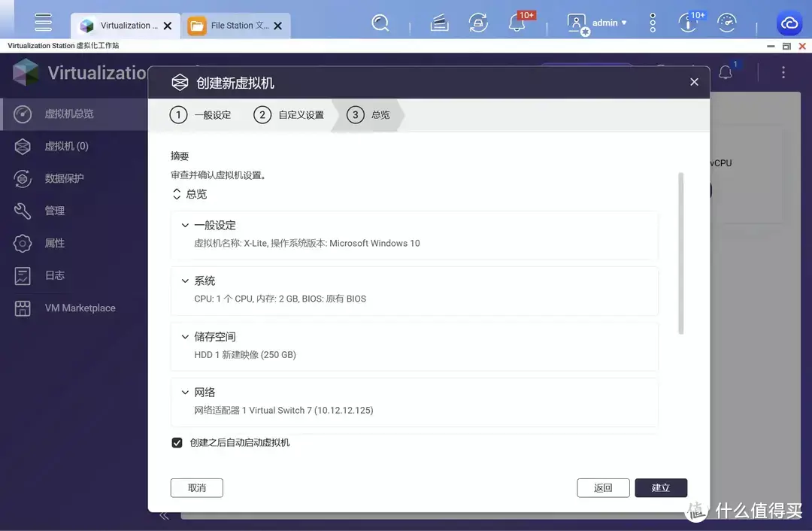Switch to the Virtualization Station taskbar tab

(126, 26)
